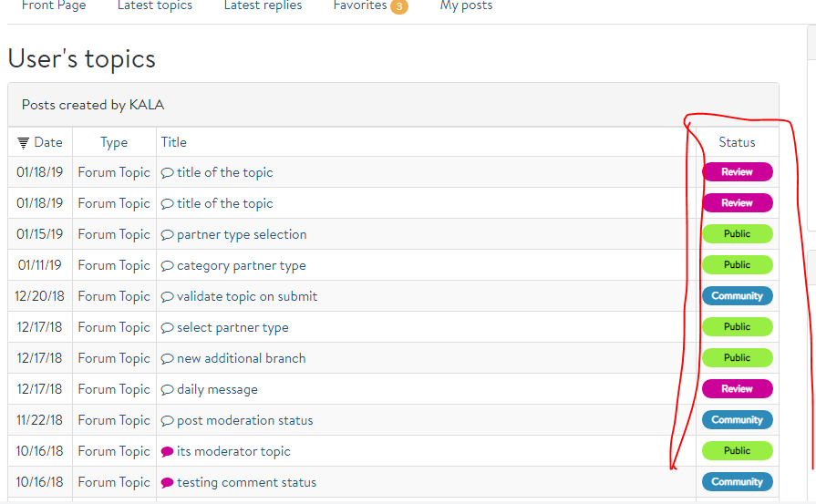Open the its moderator topic link
Screen dimensions: 816x504
click(233, 451)
